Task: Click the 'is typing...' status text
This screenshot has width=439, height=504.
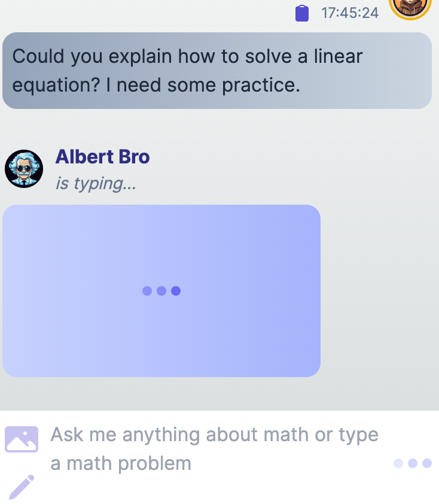Action: click(96, 183)
